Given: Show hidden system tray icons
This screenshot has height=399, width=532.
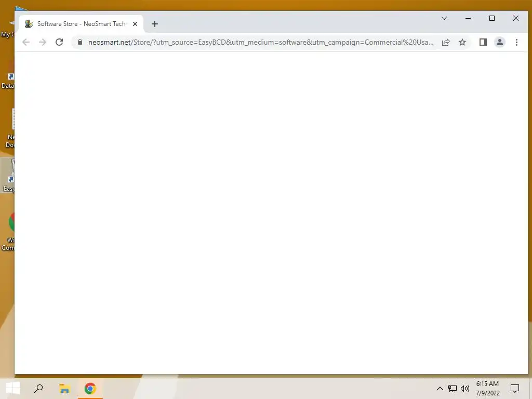Looking at the screenshot, I should (440, 389).
